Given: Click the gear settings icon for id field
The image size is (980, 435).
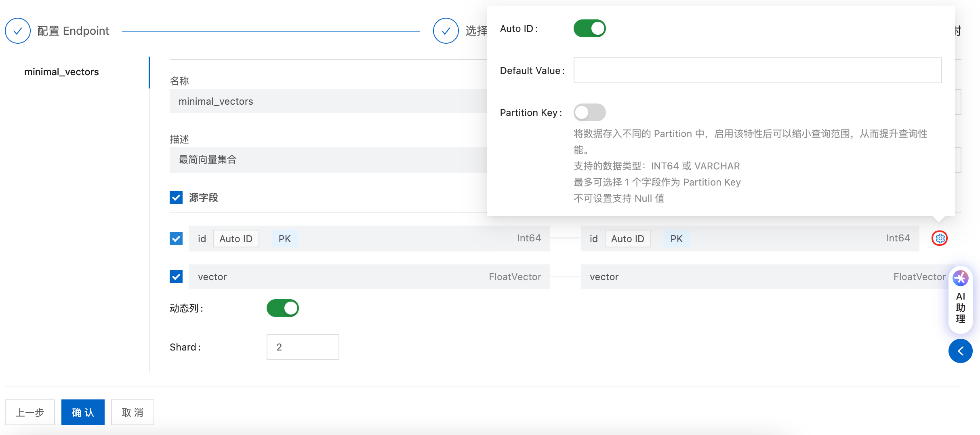Looking at the screenshot, I should (x=940, y=239).
